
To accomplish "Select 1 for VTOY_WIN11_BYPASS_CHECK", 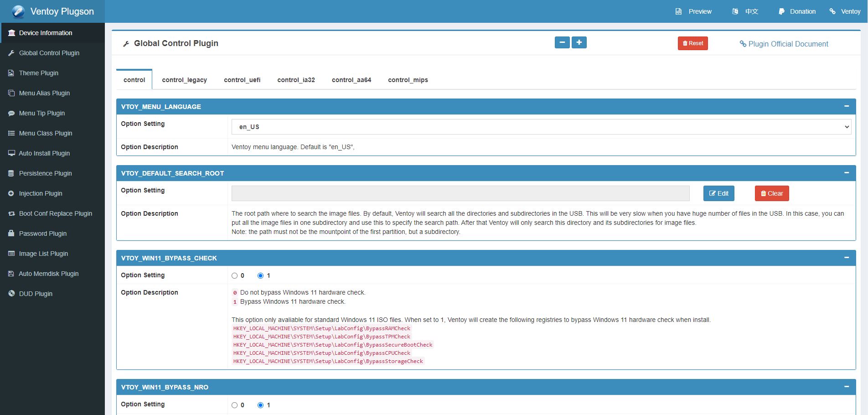I will [x=260, y=275].
